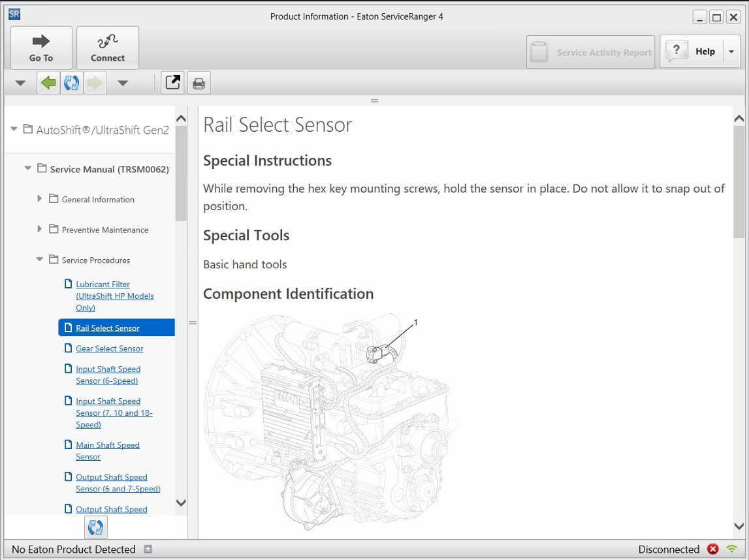Select Lubricant Filter tree entry

pyautogui.click(x=114, y=296)
